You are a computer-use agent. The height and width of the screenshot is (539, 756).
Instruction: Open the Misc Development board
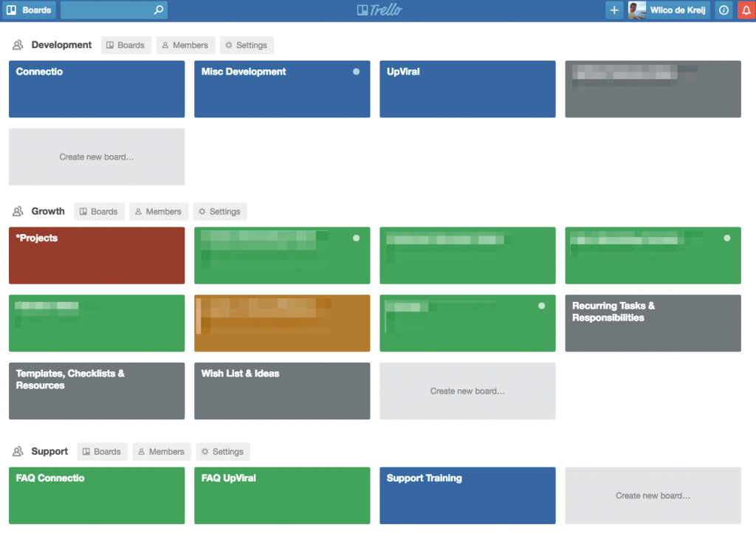pyautogui.click(x=282, y=89)
